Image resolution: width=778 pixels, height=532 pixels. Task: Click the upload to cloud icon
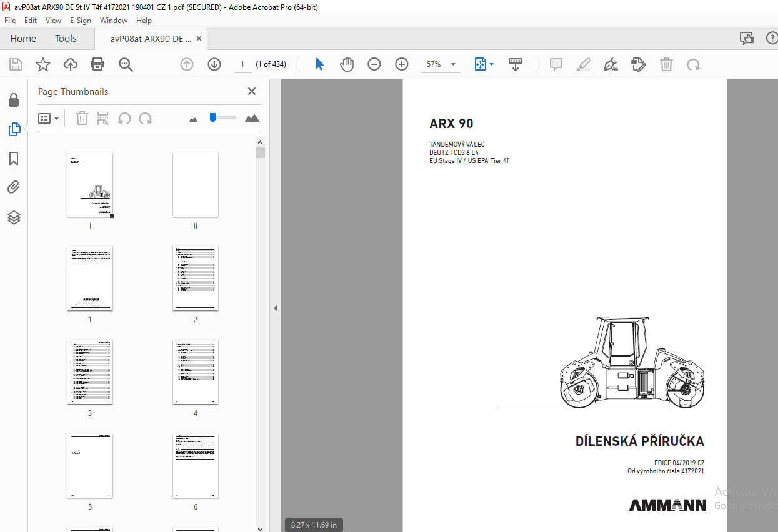click(x=71, y=64)
